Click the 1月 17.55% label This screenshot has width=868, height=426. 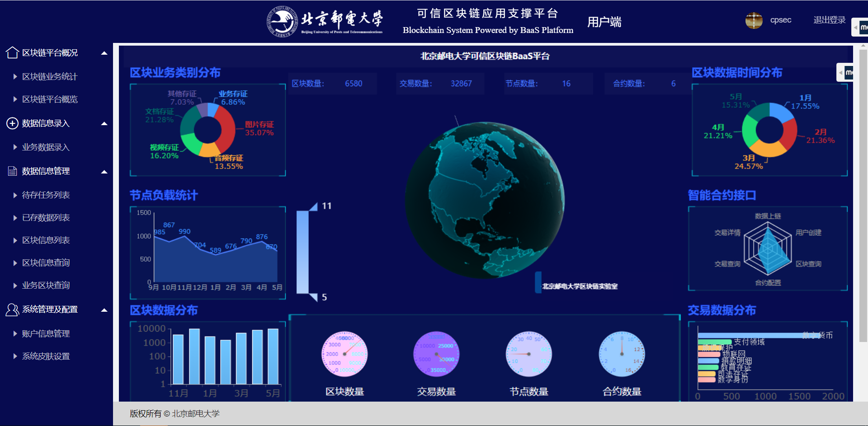(x=805, y=102)
